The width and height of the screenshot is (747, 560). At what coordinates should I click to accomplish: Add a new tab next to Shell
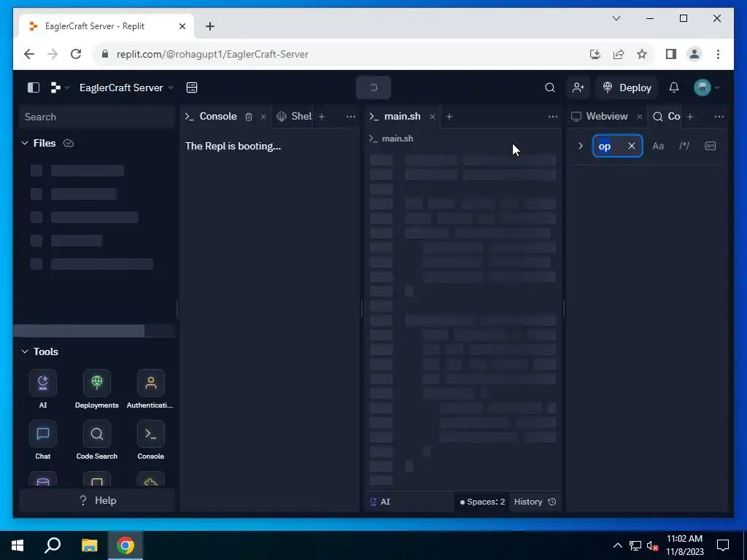coord(322,117)
